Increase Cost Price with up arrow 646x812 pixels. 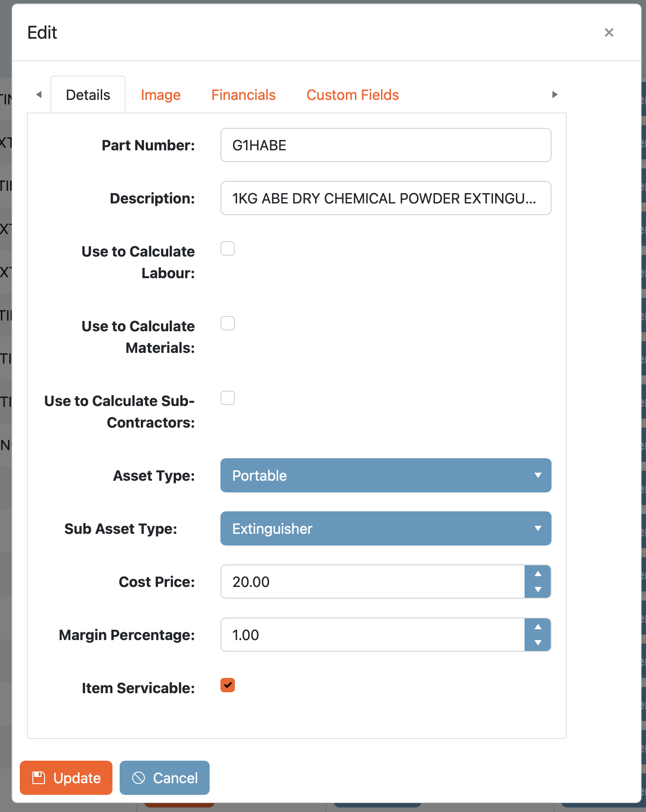[538, 573]
